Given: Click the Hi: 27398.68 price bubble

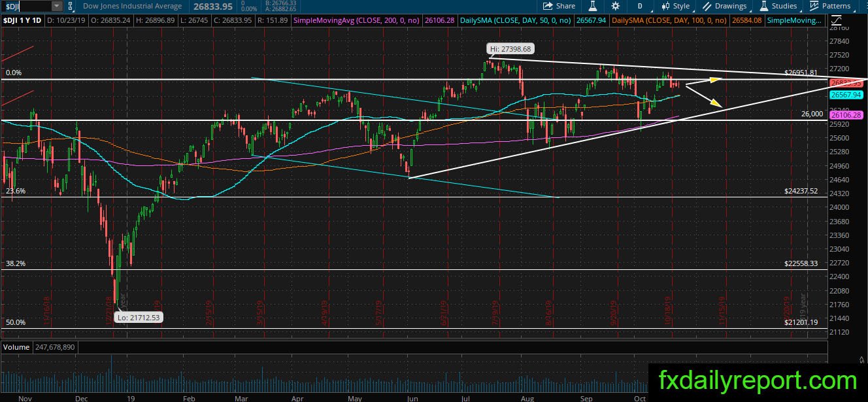Looking at the screenshot, I should pos(510,48).
